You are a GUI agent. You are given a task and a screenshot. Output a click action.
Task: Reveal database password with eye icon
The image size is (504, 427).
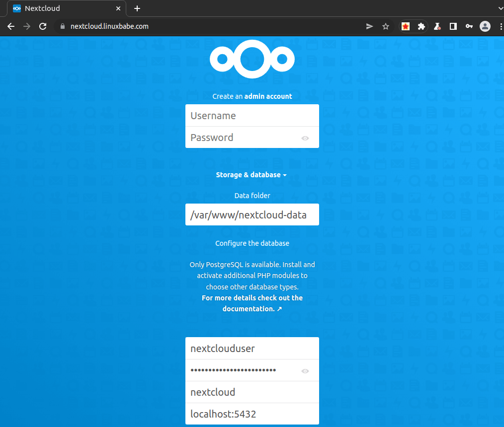click(305, 371)
